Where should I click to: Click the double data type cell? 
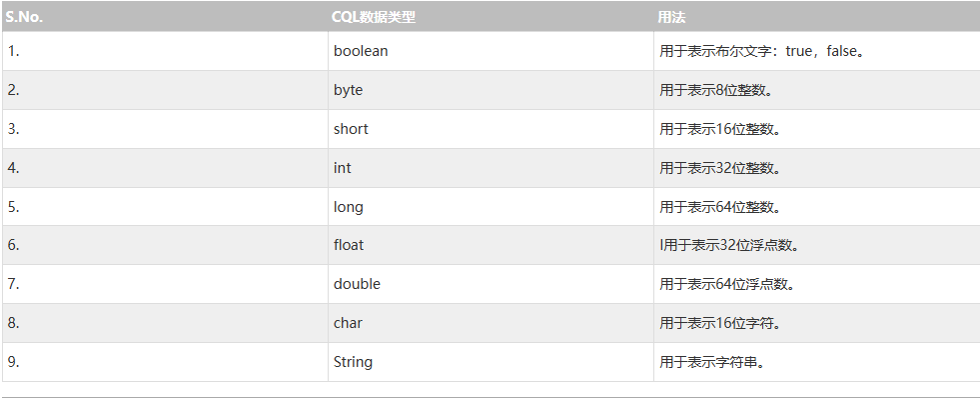click(357, 284)
